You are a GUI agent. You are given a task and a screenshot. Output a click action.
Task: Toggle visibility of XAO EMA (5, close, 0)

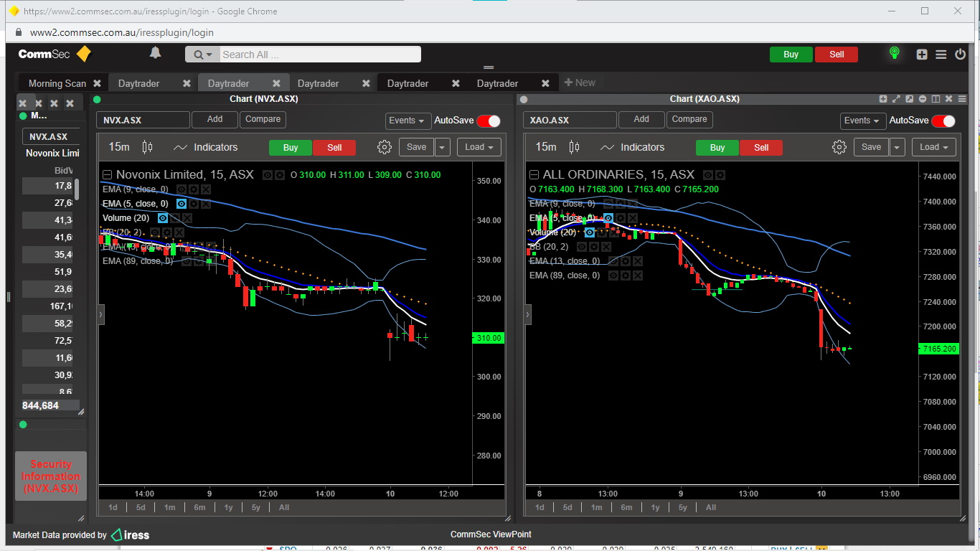tap(608, 218)
